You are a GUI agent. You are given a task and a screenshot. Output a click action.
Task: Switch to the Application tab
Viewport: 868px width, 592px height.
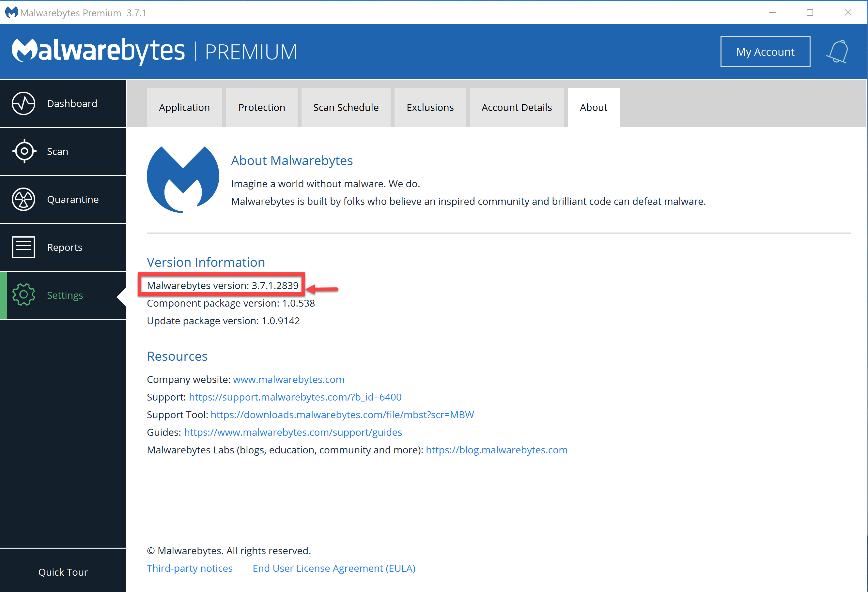[x=184, y=108]
